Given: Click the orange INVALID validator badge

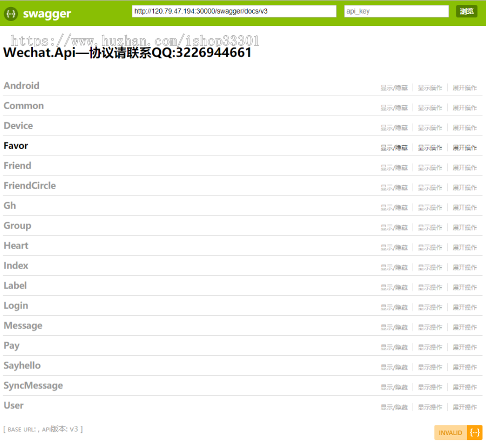Looking at the screenshot, I should (x=458, y=432).
